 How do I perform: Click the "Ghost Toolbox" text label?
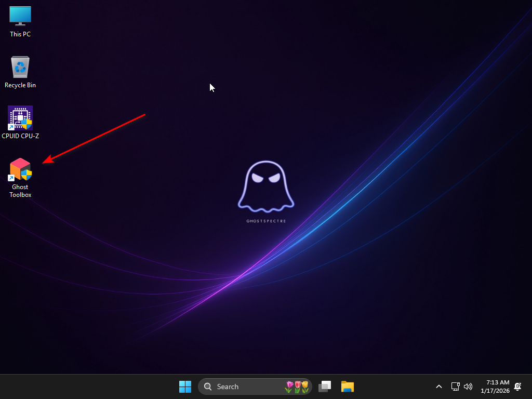tap(20, 191)
